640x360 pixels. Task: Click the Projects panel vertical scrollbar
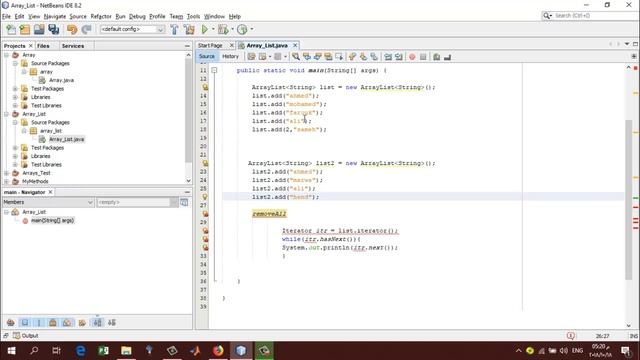point(188,118)
